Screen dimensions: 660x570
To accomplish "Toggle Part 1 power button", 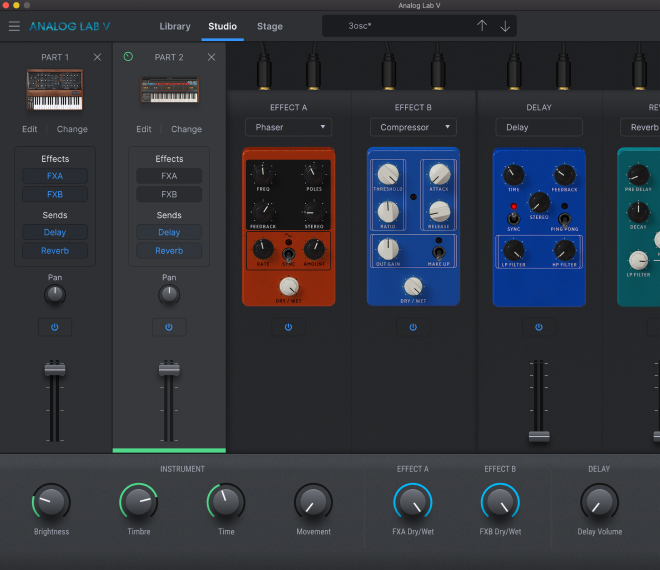I will [55, 327].
